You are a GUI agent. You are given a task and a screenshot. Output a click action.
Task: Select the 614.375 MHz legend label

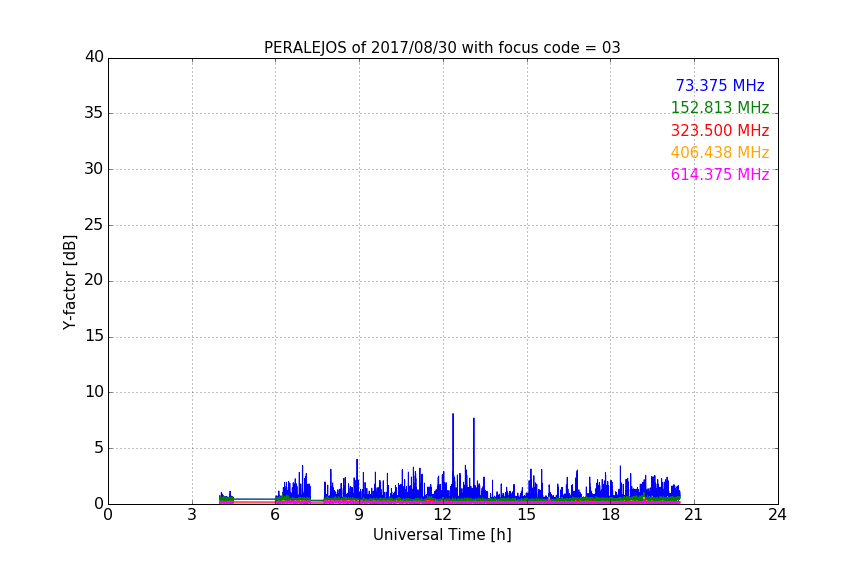coord(720,174)
